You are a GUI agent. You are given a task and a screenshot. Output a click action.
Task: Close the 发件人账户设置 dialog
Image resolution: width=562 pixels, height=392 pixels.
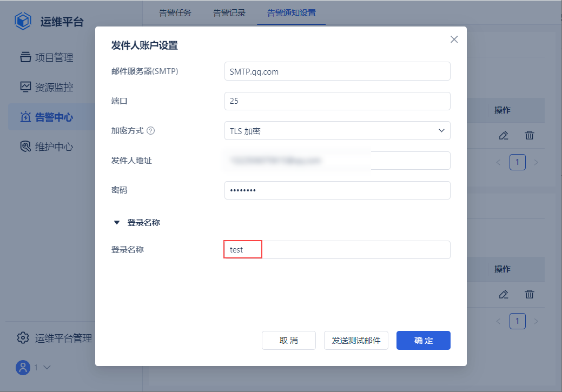click(454, 39)
